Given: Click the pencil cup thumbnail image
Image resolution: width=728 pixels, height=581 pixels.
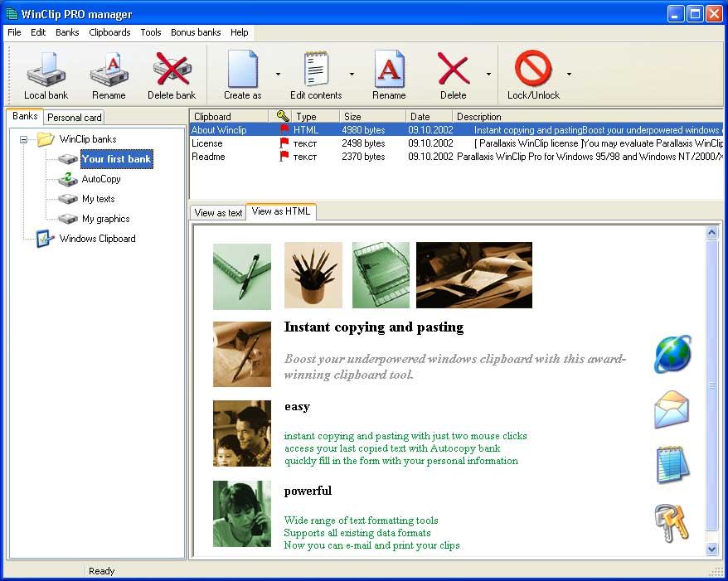Looking at the screenshot, I should 313,274.
